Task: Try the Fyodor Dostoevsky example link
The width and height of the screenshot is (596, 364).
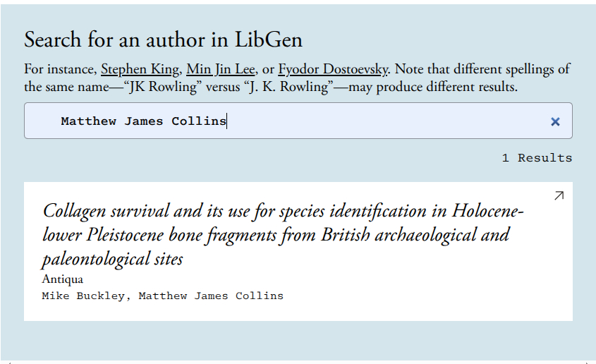Action: click(333, 69)
